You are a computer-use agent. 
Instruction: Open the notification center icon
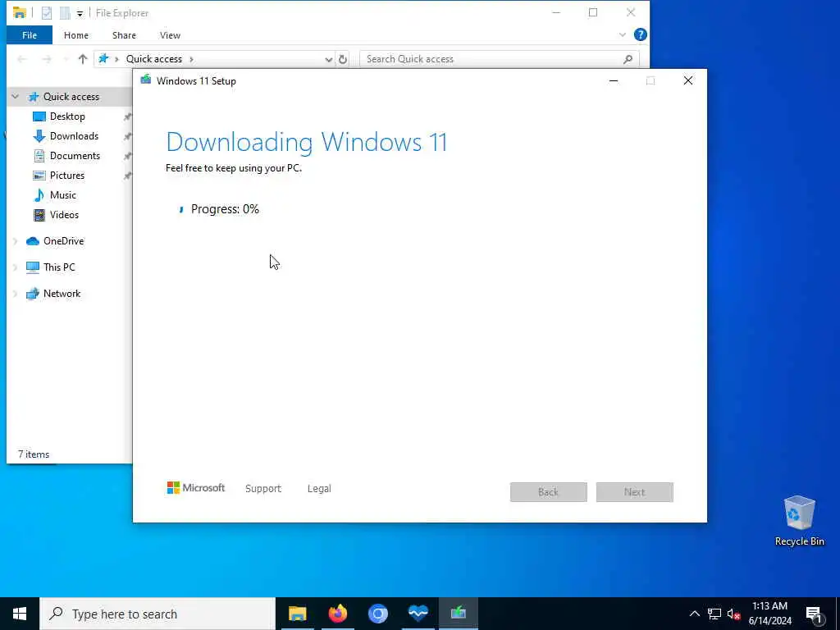click(814, 614)
